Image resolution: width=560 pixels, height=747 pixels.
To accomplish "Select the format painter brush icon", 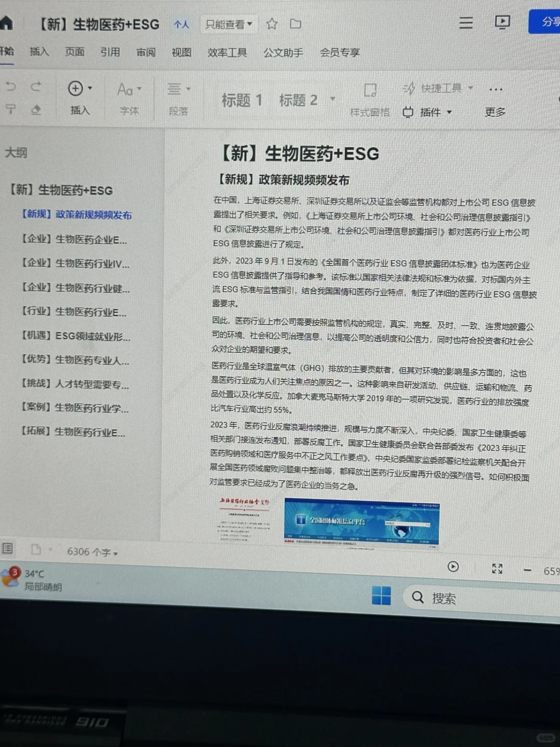I will pyautogui.click(x=10, y=109).
